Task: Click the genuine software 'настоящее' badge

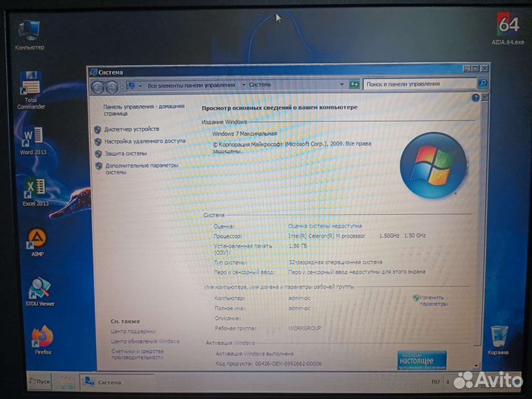Action: click(422, 361)
